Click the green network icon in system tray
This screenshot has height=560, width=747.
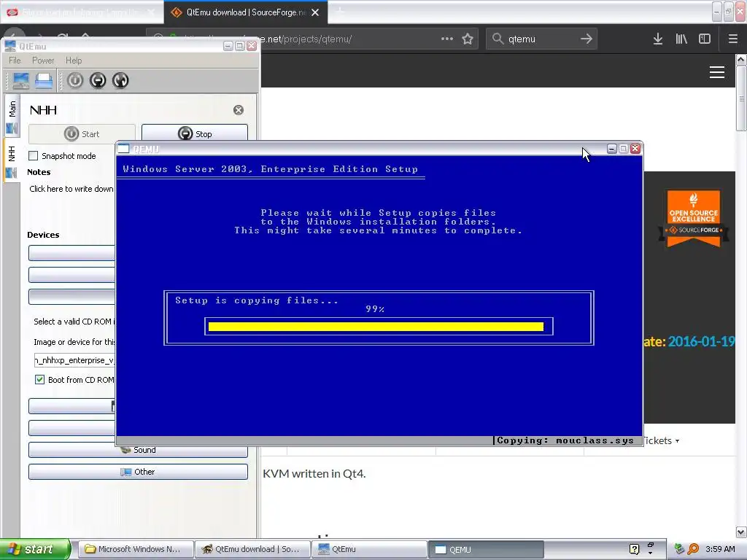[680, 549]
